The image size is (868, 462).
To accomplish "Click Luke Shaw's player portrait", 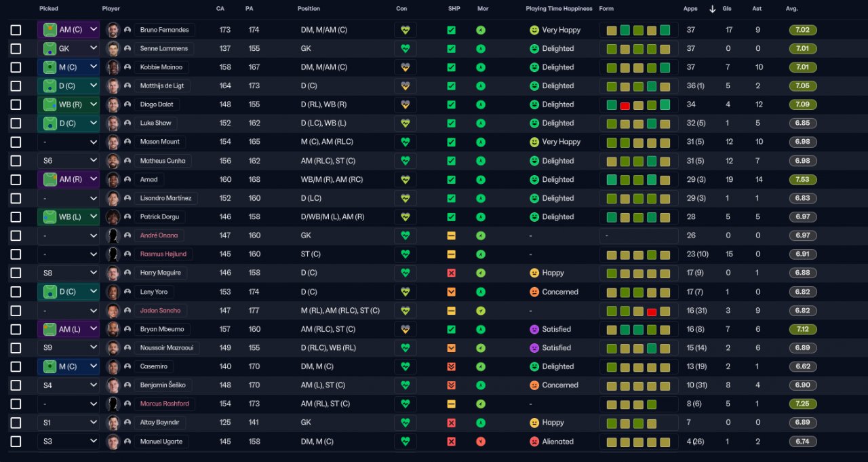I will (113, 123).
